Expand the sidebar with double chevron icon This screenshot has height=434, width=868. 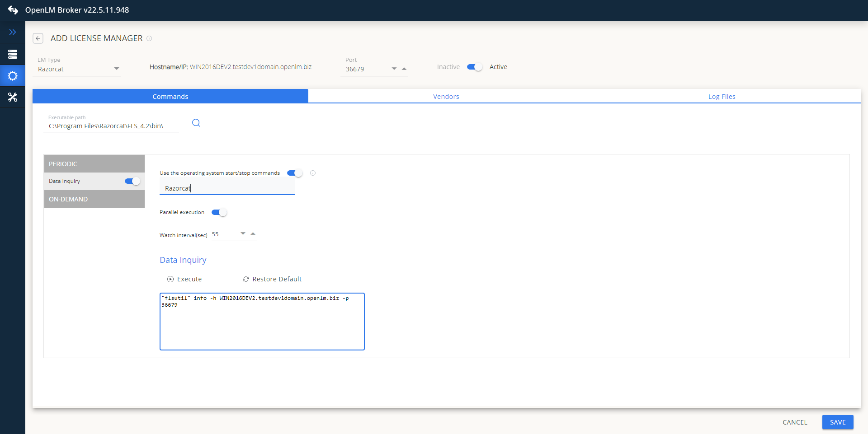coord(13,32)
